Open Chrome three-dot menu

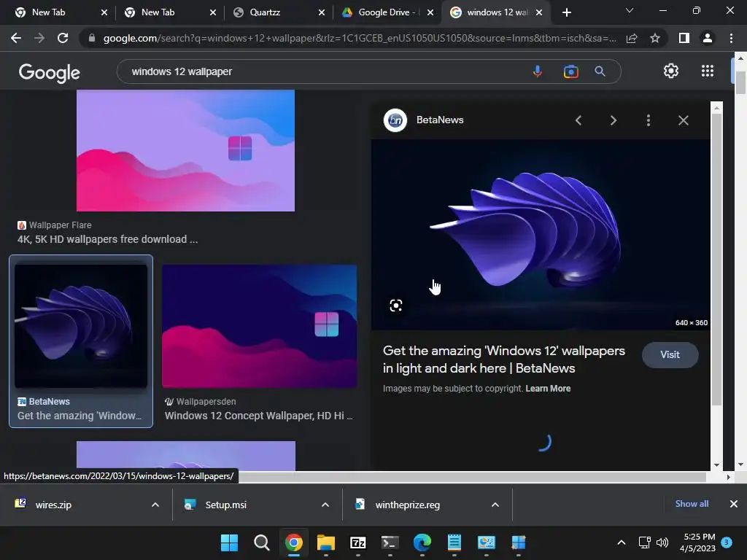coord(731,38)
